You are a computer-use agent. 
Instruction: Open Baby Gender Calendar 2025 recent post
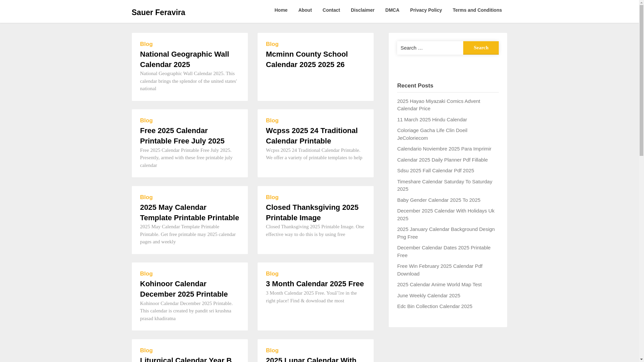click(x=438, y=200)
